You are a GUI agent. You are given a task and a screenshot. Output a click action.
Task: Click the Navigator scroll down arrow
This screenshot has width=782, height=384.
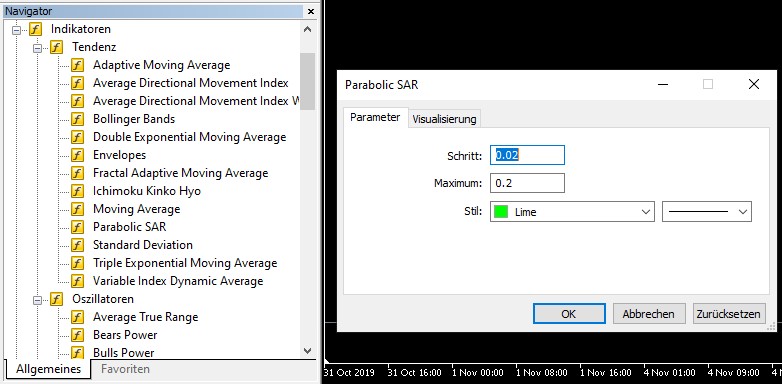[307, 351]
